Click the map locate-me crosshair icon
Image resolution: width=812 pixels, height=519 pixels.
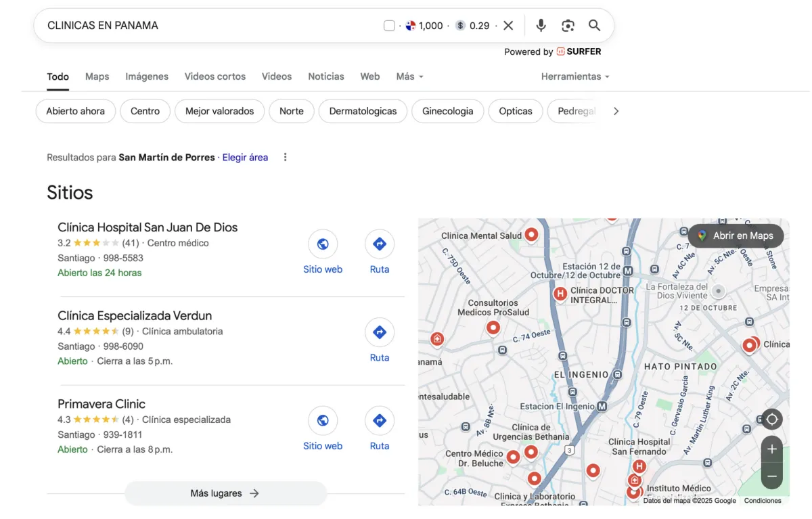[772, 420]
